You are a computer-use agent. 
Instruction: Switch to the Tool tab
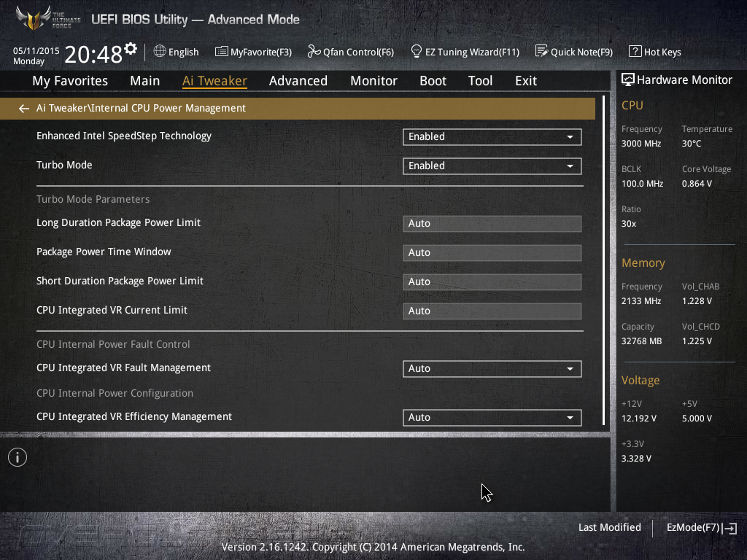pos(480,81)
